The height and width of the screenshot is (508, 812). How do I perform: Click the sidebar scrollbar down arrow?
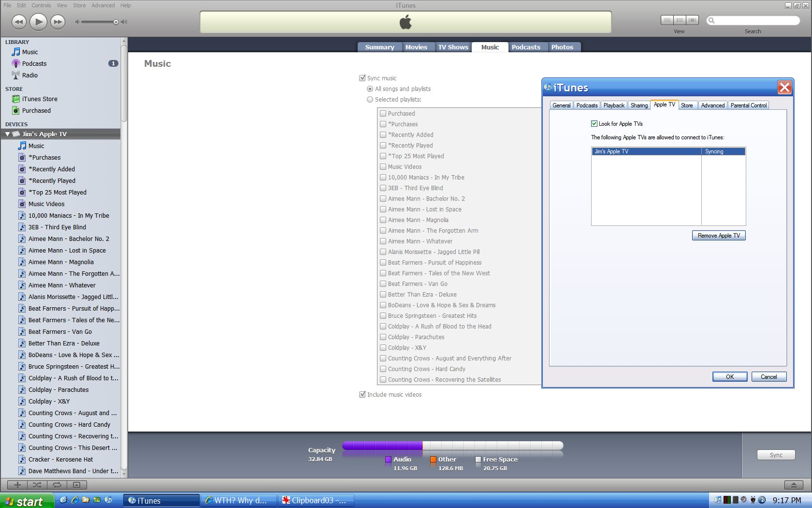click(x=124, y=474)
